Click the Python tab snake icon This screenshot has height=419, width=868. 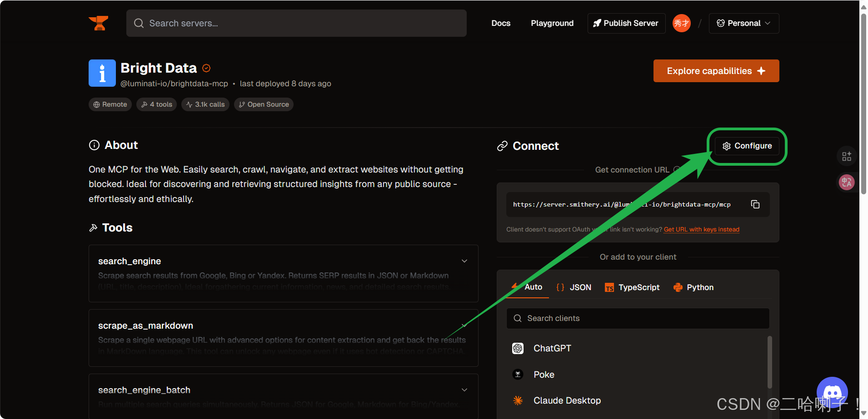coord(678,287)
